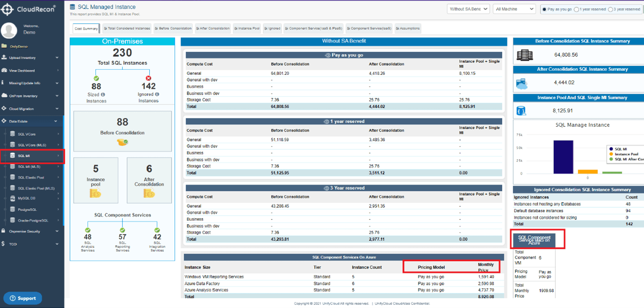Open the Demo user avatar

[x=9, y=30]
